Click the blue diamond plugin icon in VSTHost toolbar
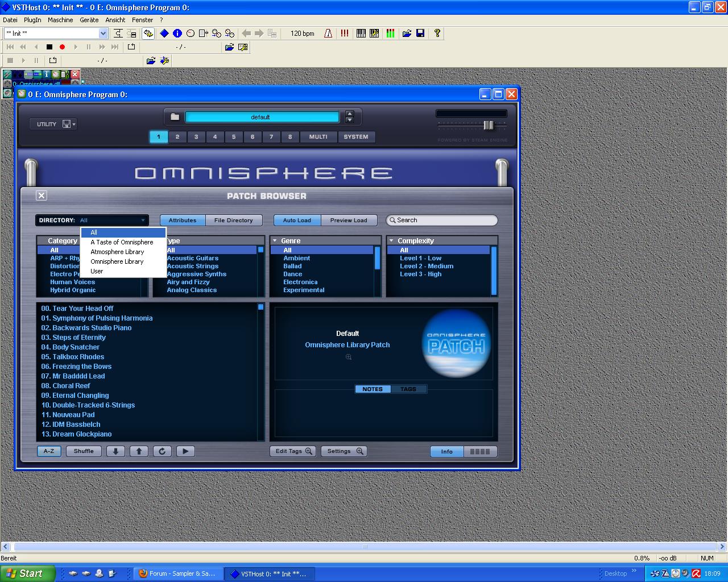 (x=164, y=34)
